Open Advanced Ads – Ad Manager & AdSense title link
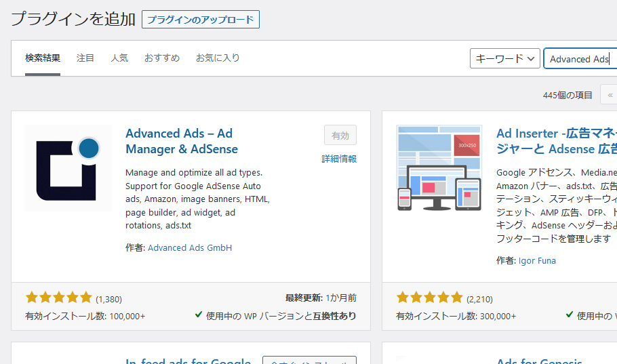The height and width of the screenshot is (364, 617). click(x=182, y=141)
